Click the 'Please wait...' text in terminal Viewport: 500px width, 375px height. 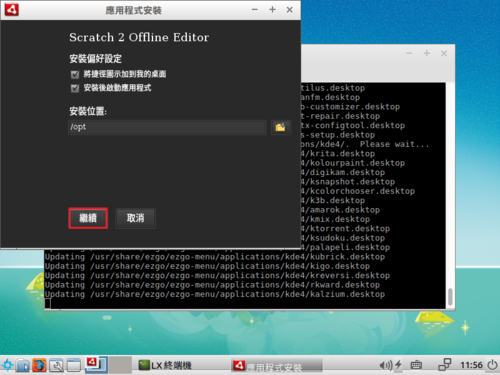[394, 144]
